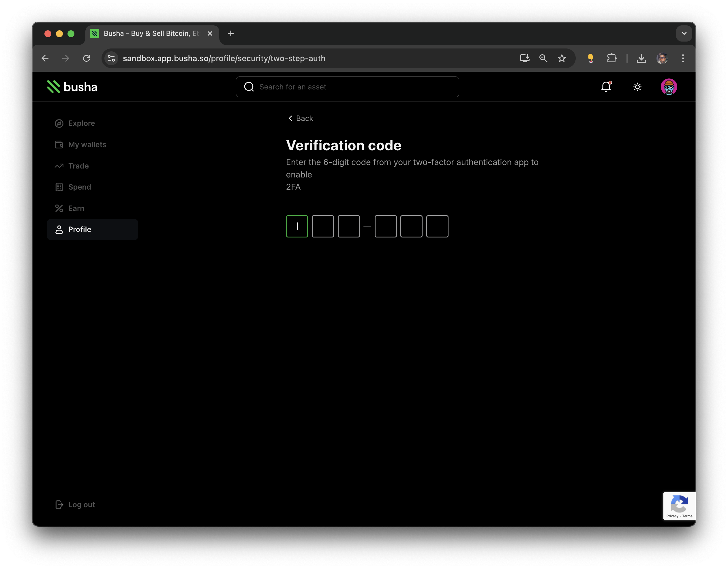Toggle the light theme sun icon
This screenshot has height=569, width=728.
point(637,87)
